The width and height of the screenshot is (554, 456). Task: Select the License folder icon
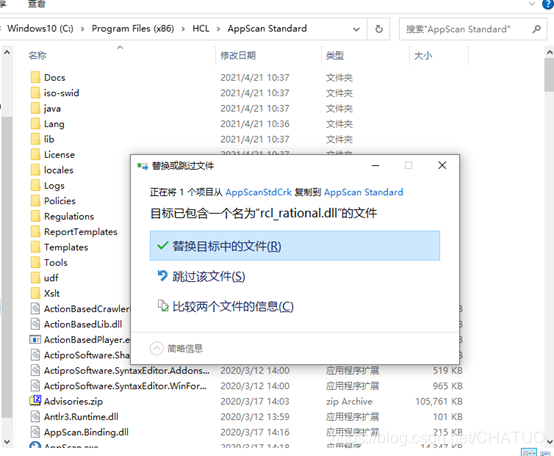(35, 155)
